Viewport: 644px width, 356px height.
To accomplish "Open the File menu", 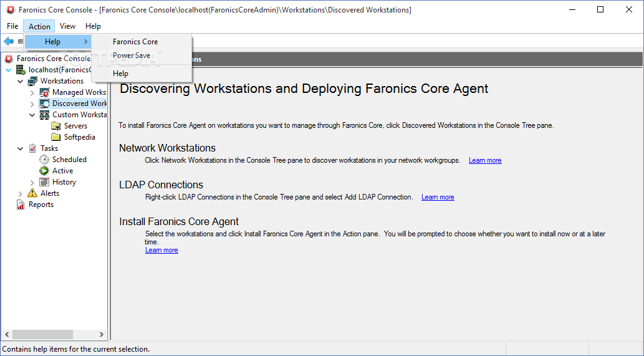I will pos(12,26).
